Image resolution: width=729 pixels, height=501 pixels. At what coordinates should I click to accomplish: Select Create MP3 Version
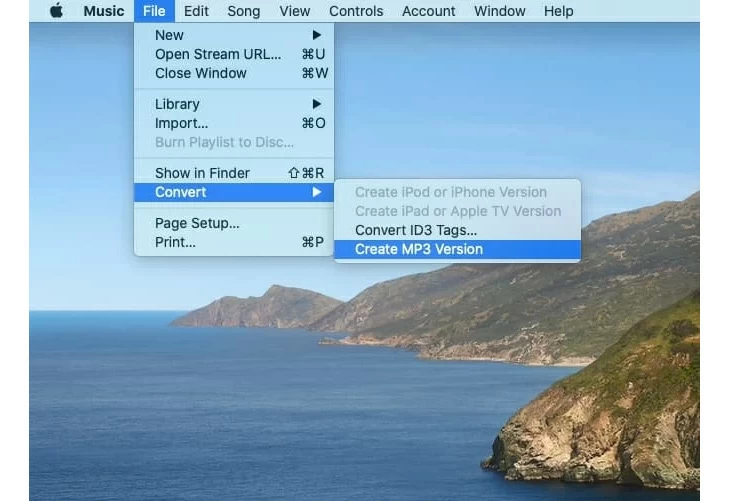pyautogui.click(x=457, y=249)
